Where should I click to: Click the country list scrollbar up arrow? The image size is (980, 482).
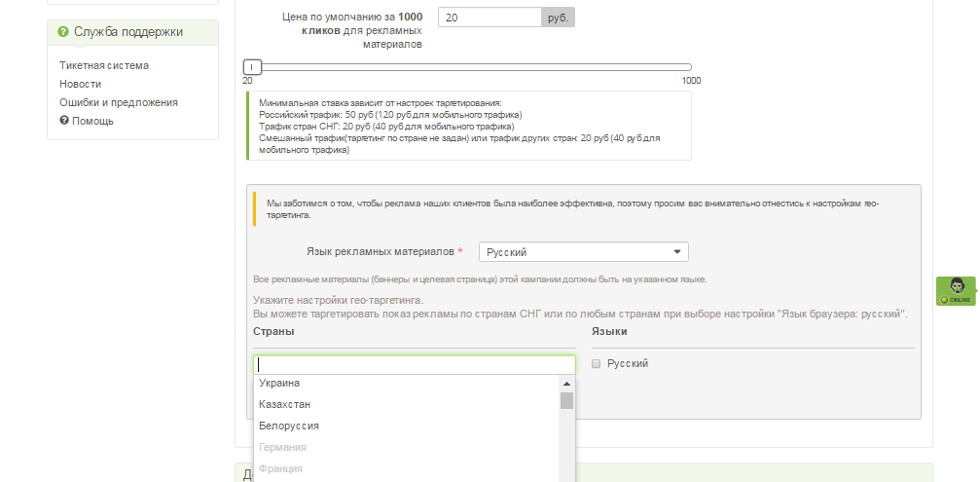coord(566,384)
